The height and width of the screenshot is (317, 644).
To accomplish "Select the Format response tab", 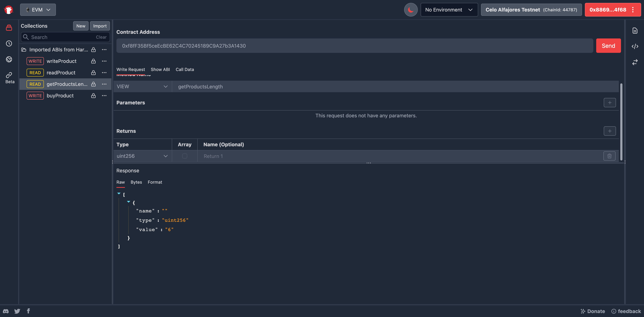I will (x=155, y=182).
